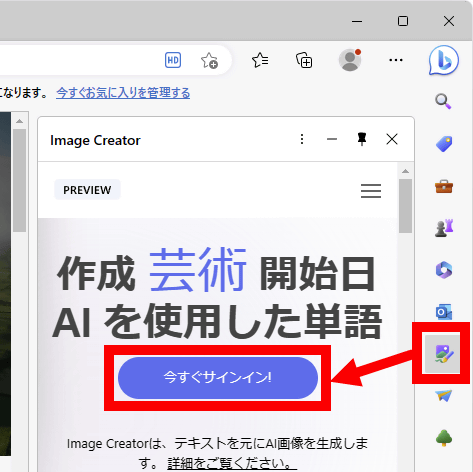Image resolution: width=473 pixels, height=472 pixels.
Task: Open the Games chess pieces icon
Action: (444, 228)
